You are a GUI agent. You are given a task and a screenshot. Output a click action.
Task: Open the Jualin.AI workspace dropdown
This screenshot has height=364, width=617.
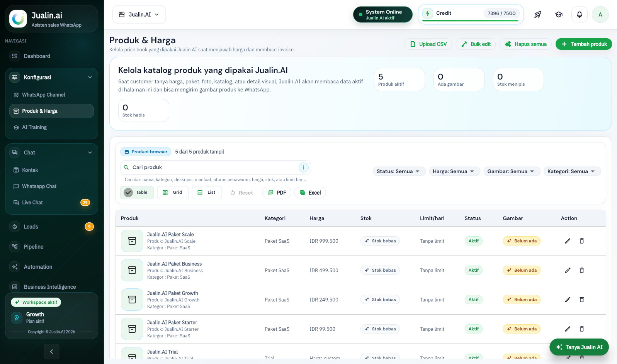pos(139,15)
